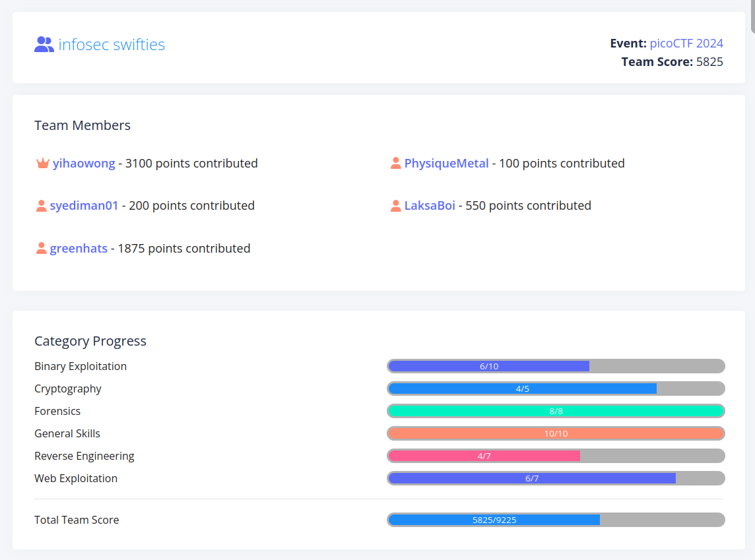Open the picoCTF 2024 event link
Image resolution: width=755 pixels, height=560 pixels.
coord(686,44)
